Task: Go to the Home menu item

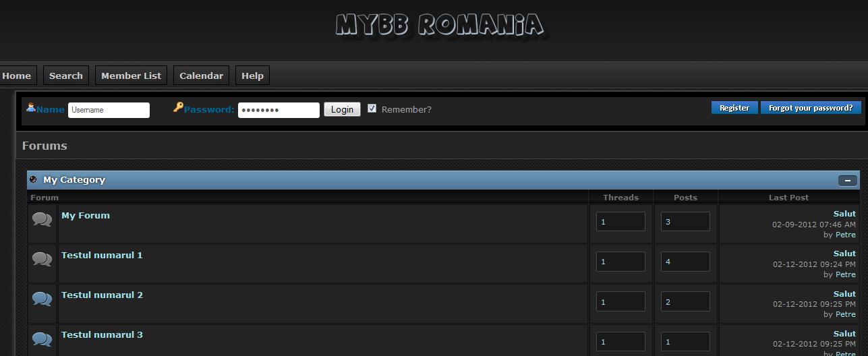Action: pos(17,76)
